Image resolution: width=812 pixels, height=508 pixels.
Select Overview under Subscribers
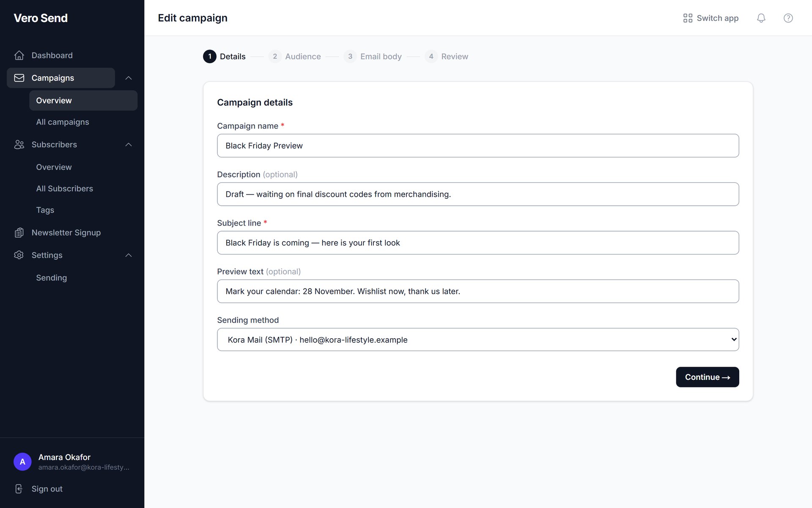pos(83,167)
